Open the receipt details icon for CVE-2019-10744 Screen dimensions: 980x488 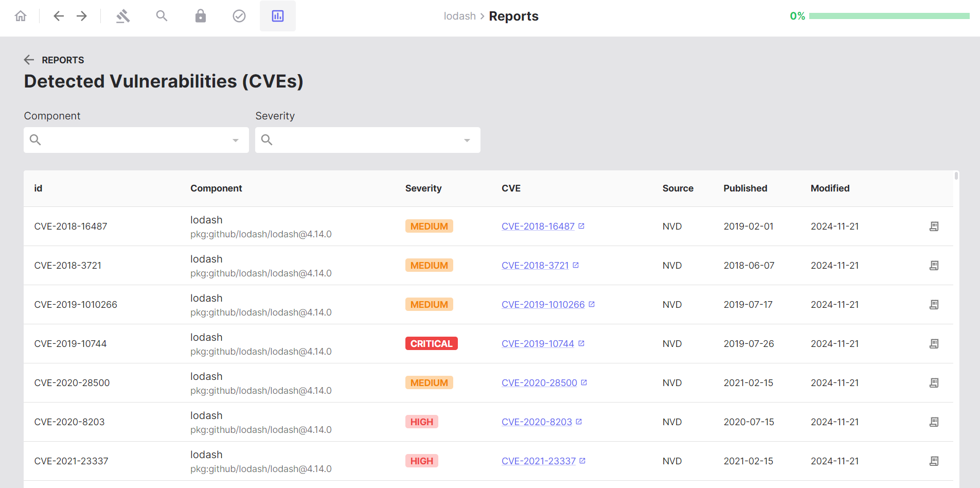(x=934, y=343)
